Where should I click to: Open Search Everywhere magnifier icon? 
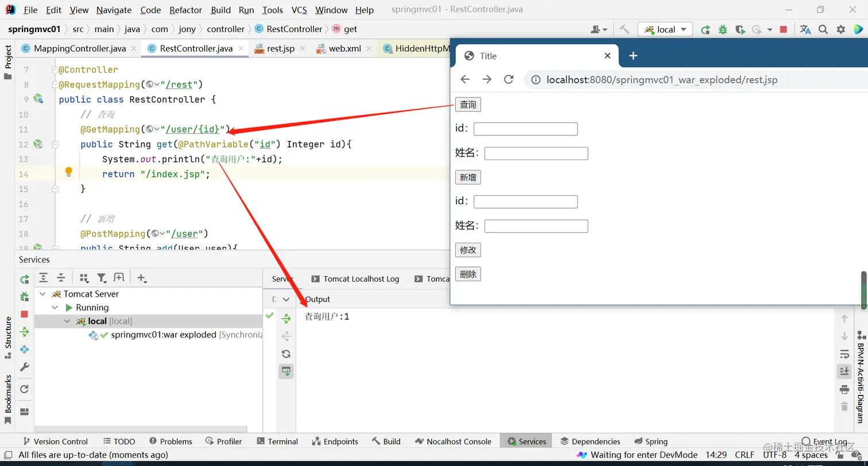tap(823, 29)
